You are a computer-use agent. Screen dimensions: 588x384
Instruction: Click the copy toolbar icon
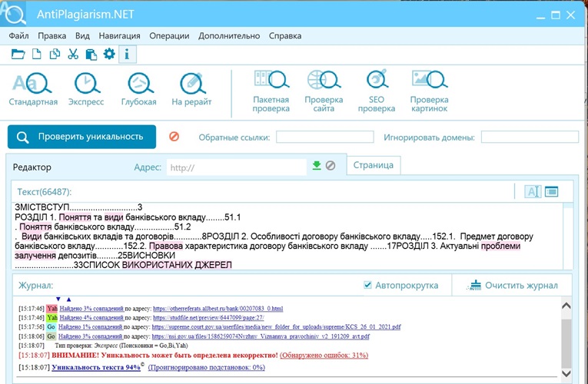[55, 55]
